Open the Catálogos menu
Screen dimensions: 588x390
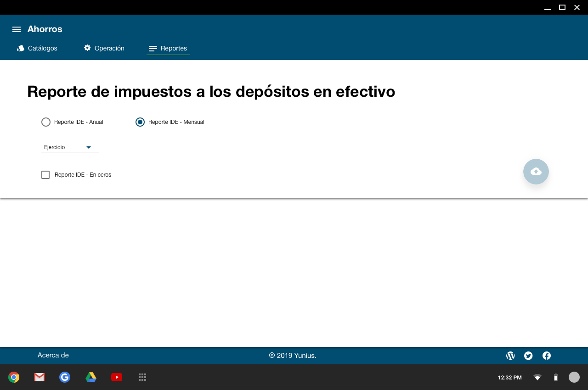37,48
